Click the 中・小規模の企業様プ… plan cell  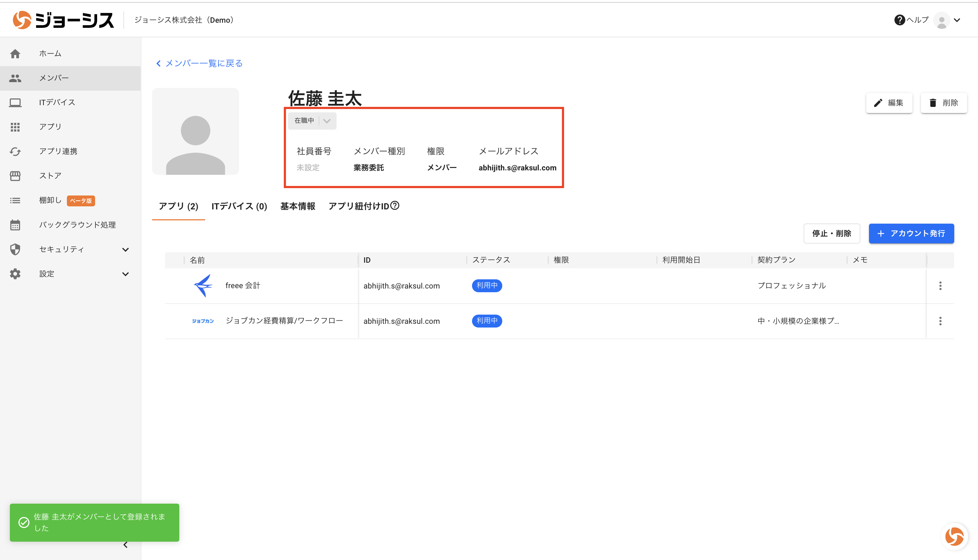point(799,321)
